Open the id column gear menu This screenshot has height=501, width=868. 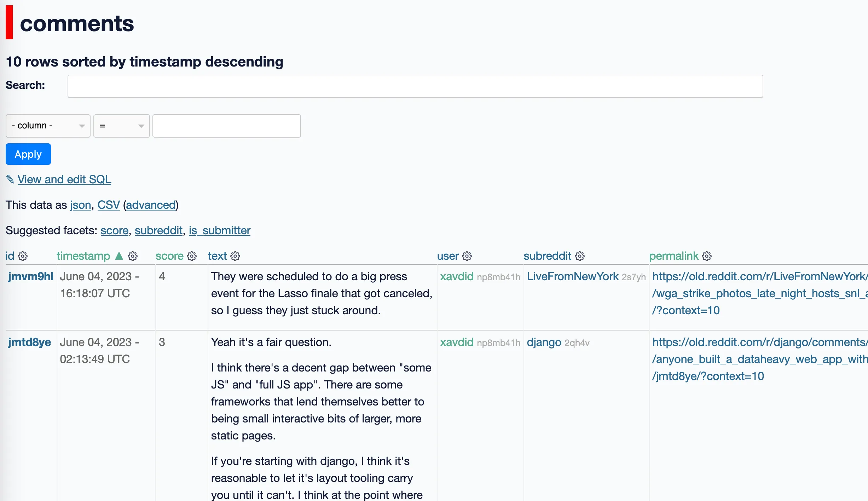tap(23, 256)
